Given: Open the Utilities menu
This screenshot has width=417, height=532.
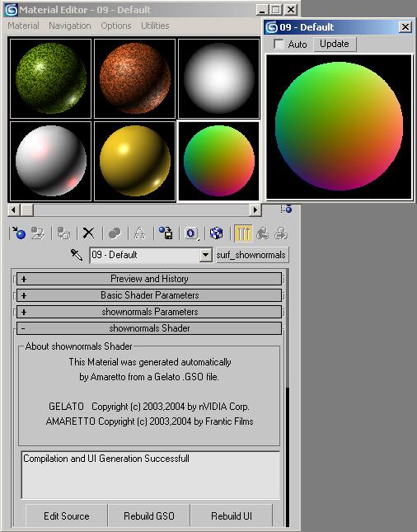Looking at the screenshot, I should pyautogui.click(x=155, y=26).
